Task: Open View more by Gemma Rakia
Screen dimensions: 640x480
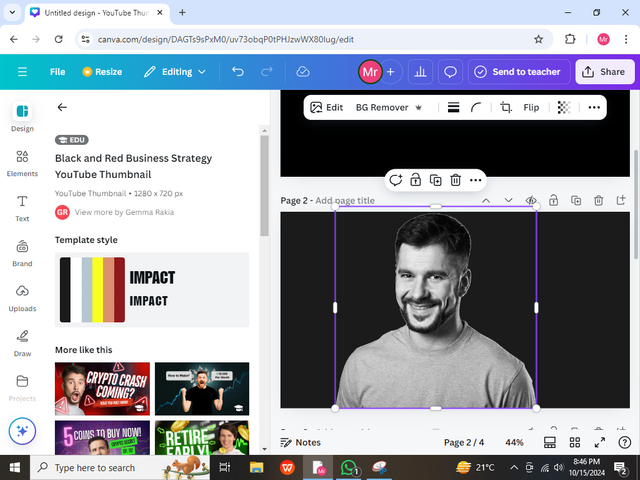Action: (124, 212)
